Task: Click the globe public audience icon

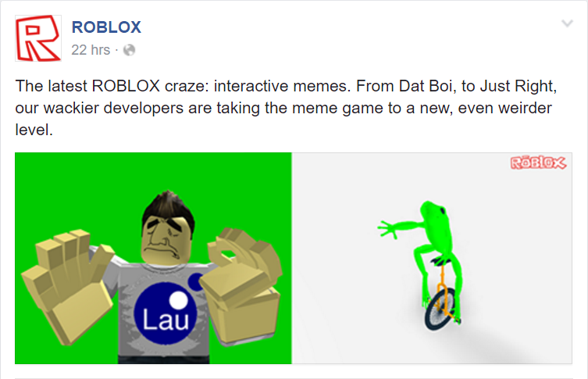Action: 129,50
